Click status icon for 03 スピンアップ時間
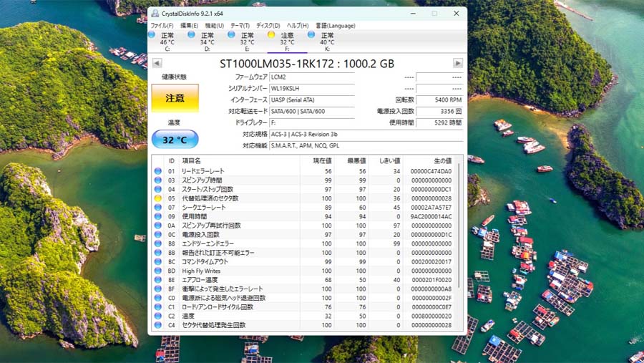 [157, 180]
